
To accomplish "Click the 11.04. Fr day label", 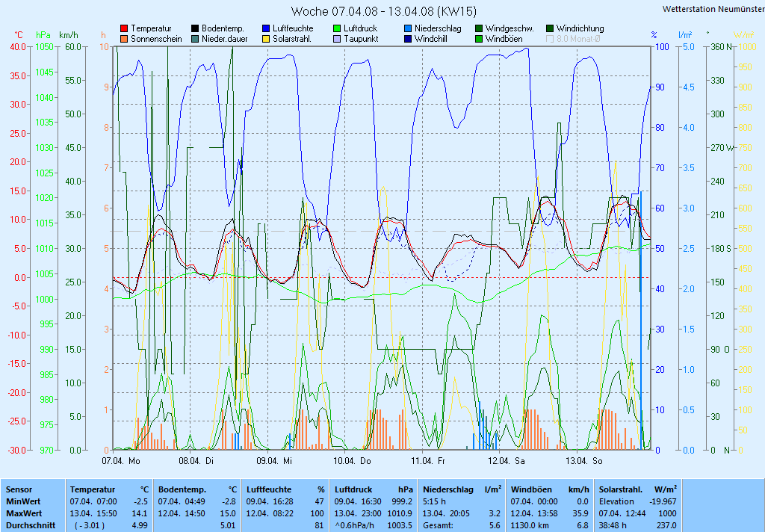I will [428, 461].
